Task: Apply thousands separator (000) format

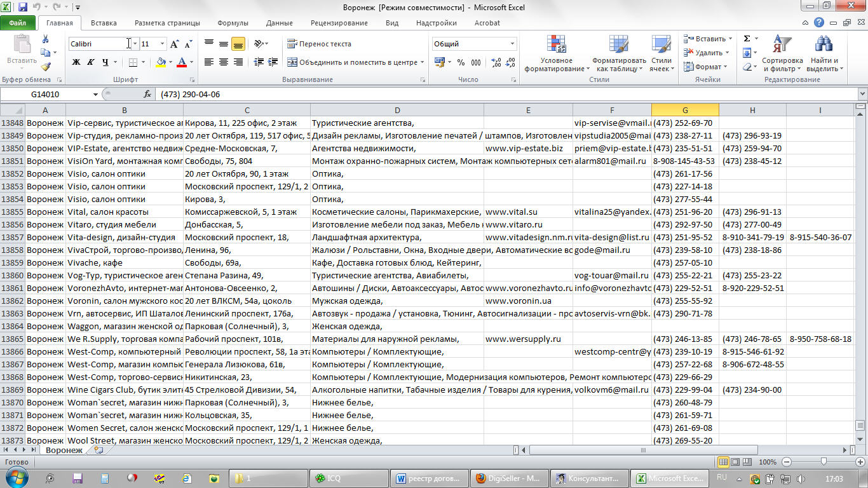Action: (477, 62)
